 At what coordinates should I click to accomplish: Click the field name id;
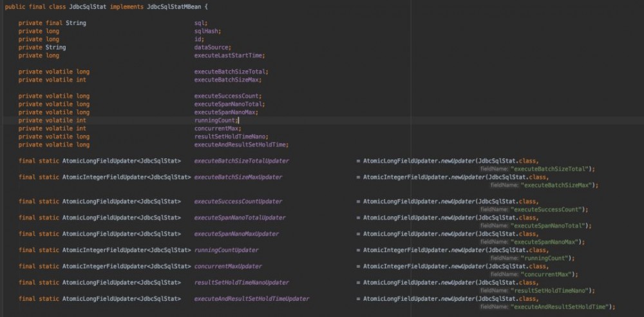pos(199,39)
